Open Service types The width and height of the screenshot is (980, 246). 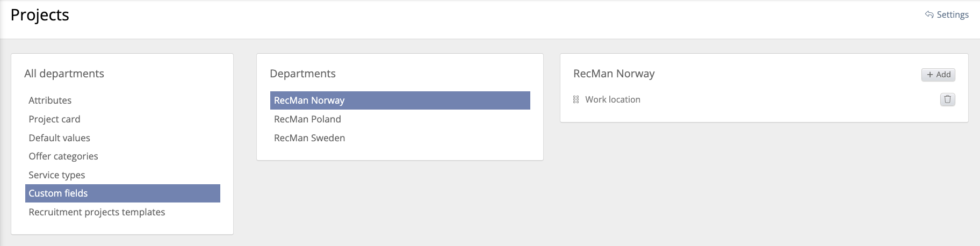[x=56, y=175]
